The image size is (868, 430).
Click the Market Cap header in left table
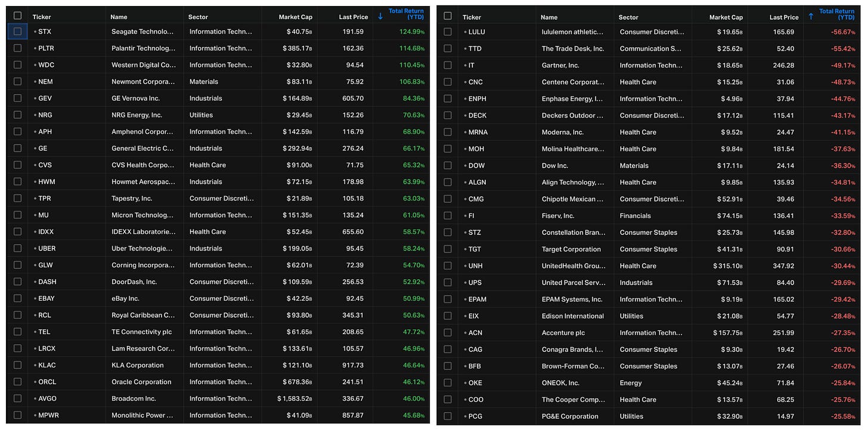point(296,17)
